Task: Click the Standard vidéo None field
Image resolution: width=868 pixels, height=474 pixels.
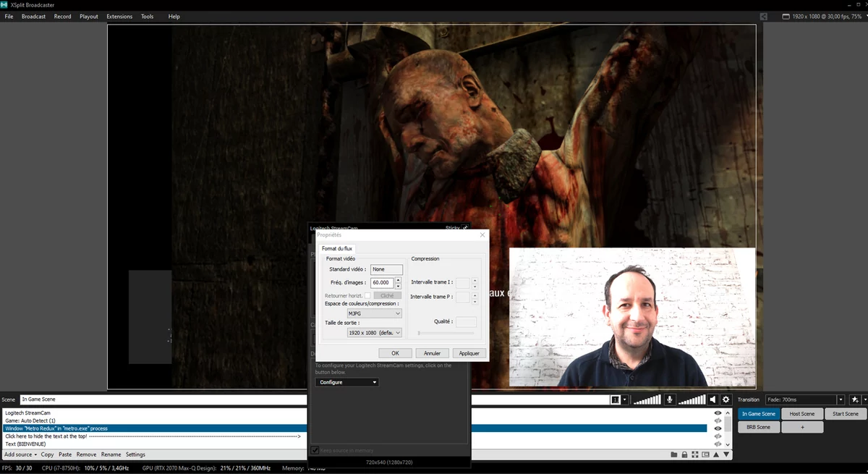Action: coord(386,269)
